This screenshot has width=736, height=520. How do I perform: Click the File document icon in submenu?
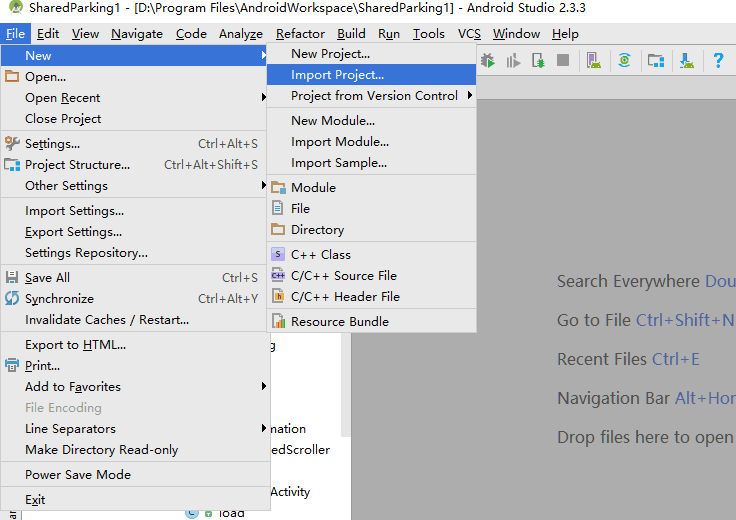coord(278,208)
